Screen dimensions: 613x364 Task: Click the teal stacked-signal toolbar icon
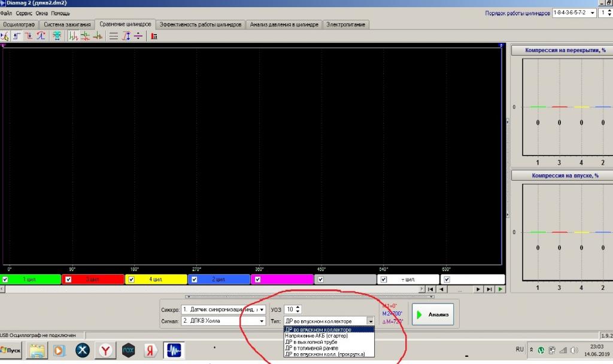57,37
